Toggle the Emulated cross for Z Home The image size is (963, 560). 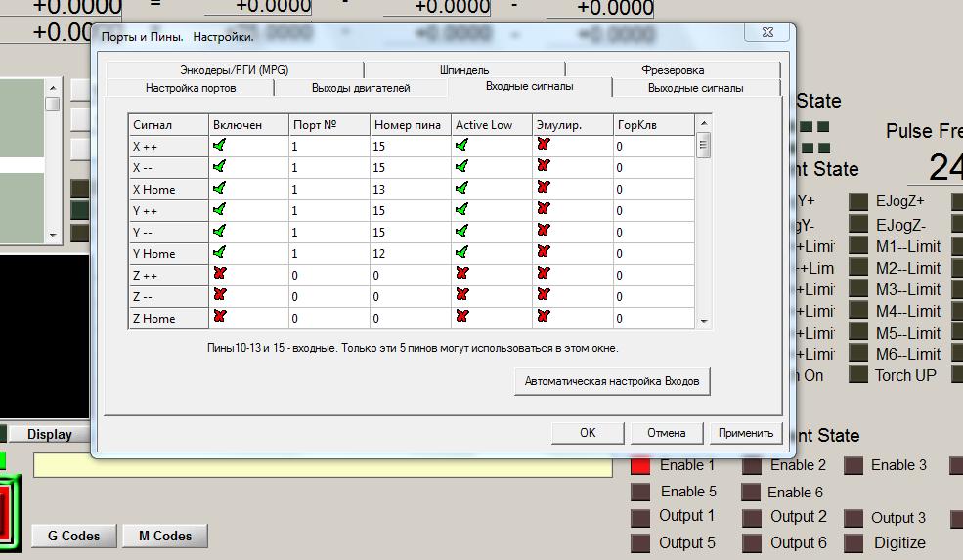pyautogui.click(x=543, y=316)
